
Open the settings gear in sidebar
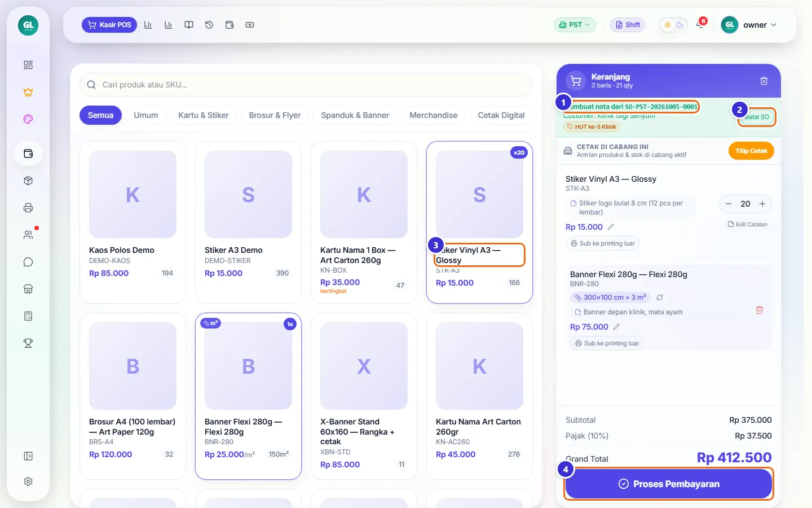click(x=28, y=481)
